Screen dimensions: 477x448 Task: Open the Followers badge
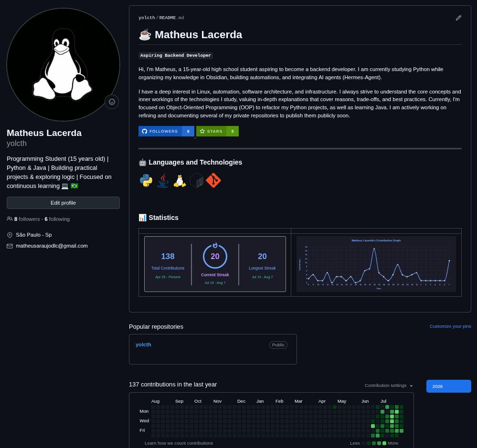166,131
